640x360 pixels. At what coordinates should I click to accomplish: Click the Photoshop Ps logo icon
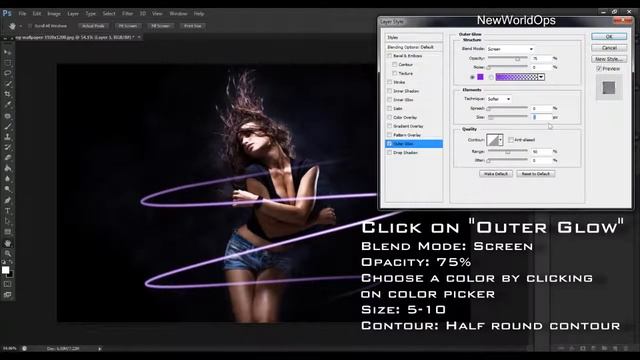point(7,13)
